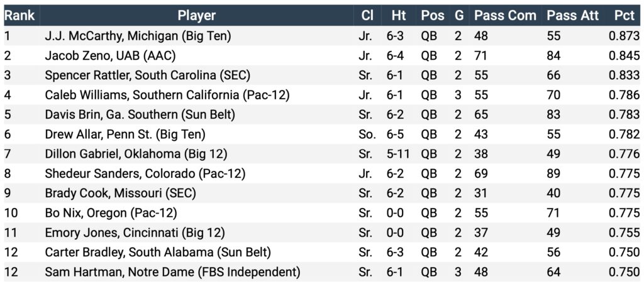
Task: Click the Cl column header
Action: tap(367, 16)
